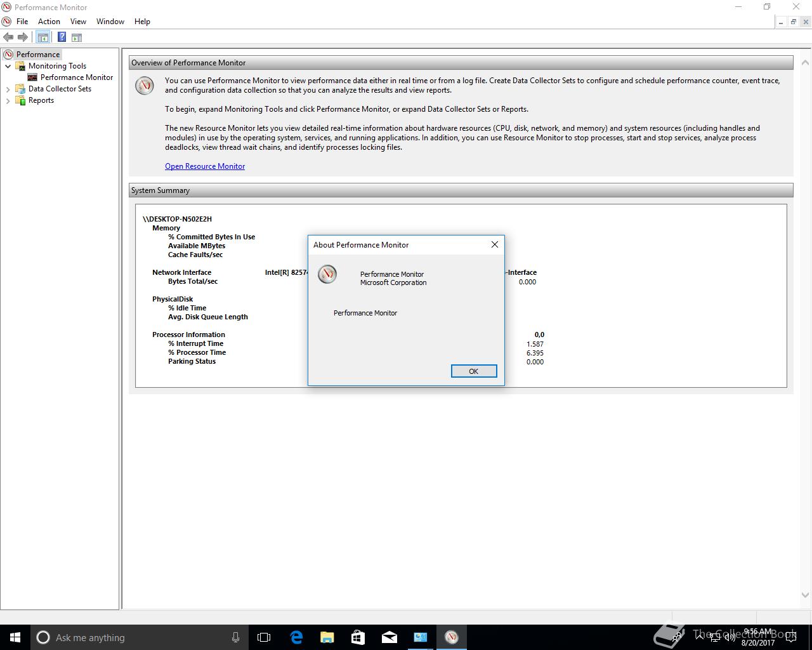This screenshot has width=812, height=650.
Task: Click the gauge icon in About dialog
Action: [327, 274]
